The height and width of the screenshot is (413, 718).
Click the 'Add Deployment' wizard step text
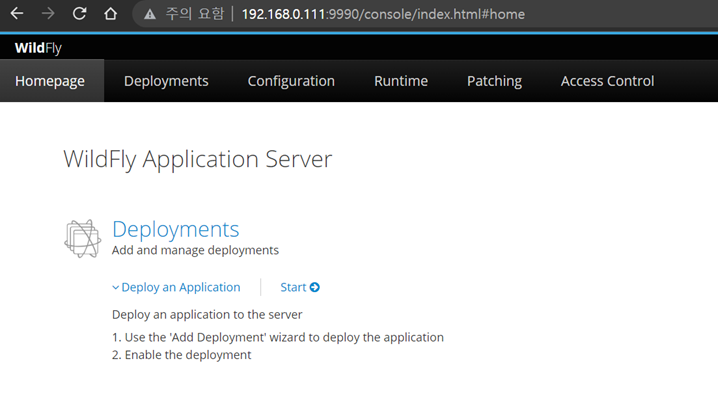[278, 337]
